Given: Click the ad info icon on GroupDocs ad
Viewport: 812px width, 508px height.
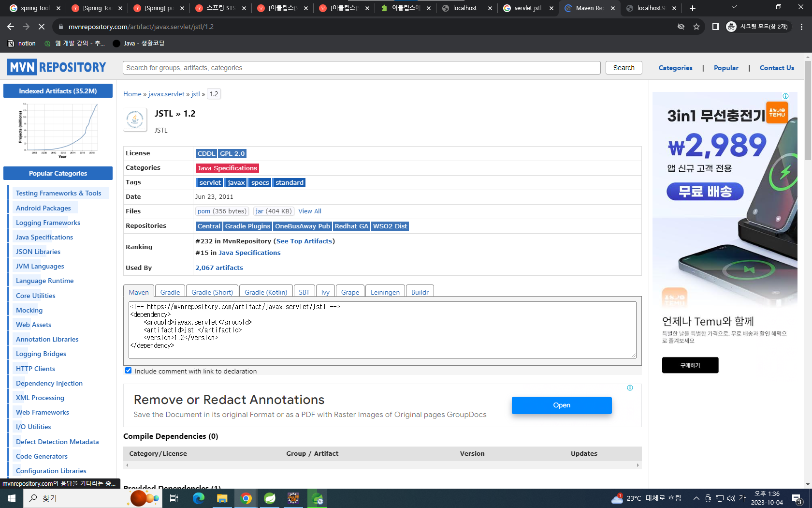Looking at the screenshot, I should click(x=630, y=388).
